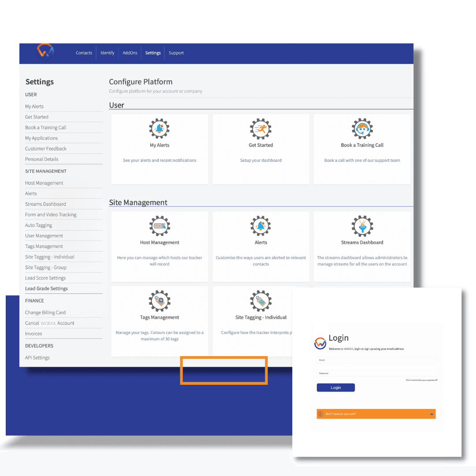Open the AddOns menu item

[130, 53]
